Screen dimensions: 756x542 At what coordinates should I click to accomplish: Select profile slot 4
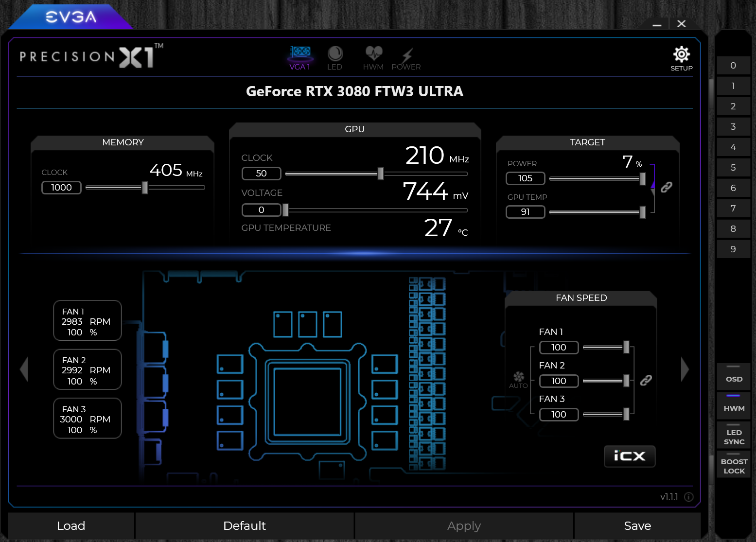click(x=733, y=147)
